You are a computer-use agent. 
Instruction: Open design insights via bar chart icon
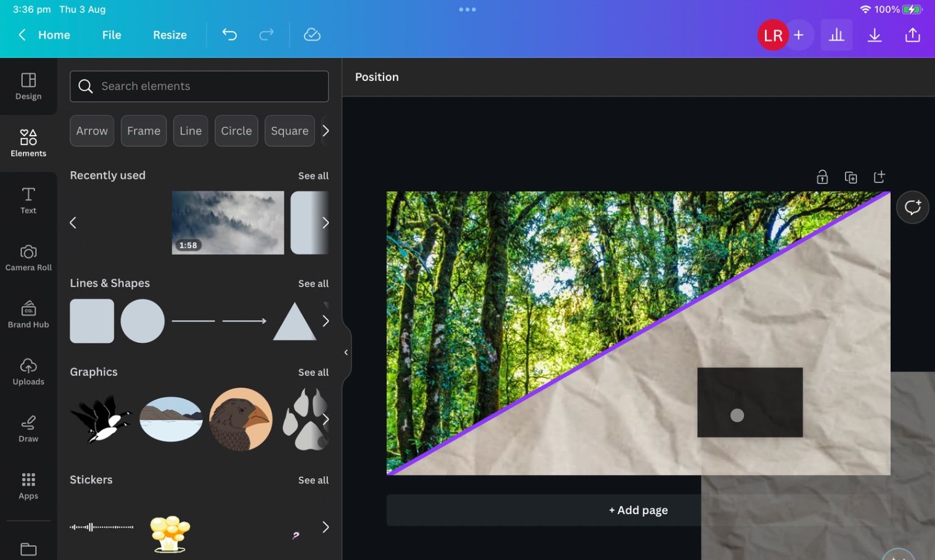[836, 35]
